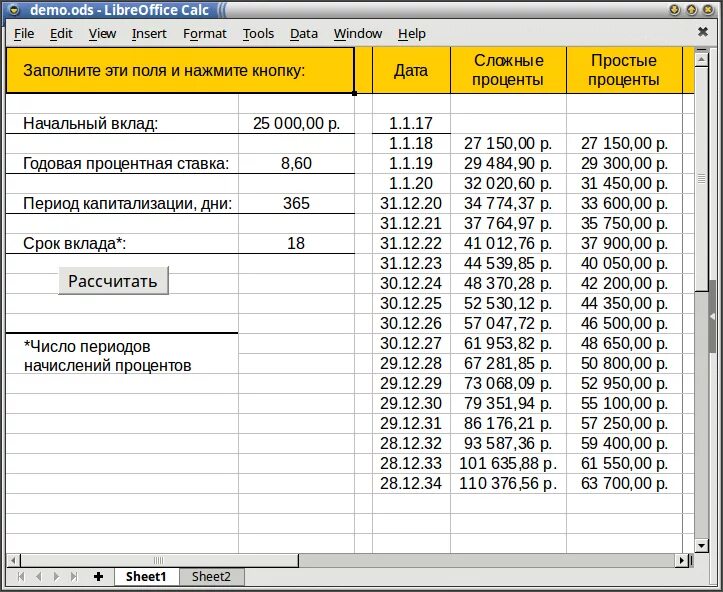Select the deposit term cell 18
Screen dimensions: 723x592
click(x=296, y=243)
